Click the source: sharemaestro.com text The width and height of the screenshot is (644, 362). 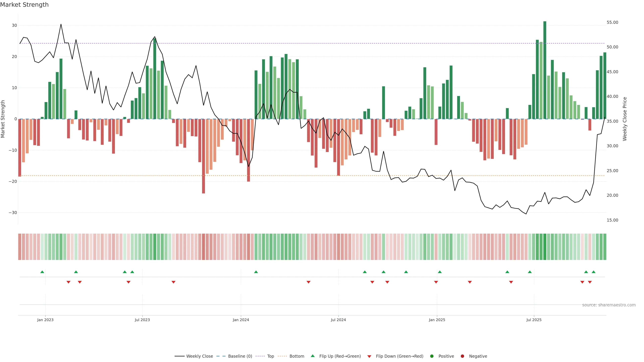tap(609, 305)
